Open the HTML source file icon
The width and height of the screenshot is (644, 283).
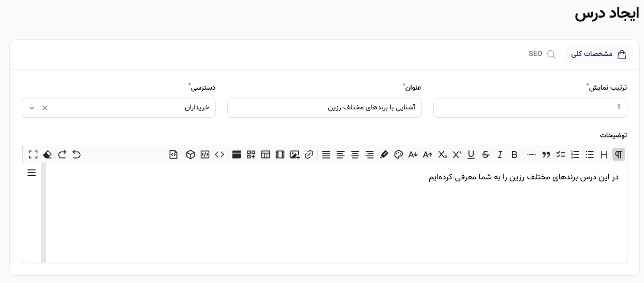[173, 154]
